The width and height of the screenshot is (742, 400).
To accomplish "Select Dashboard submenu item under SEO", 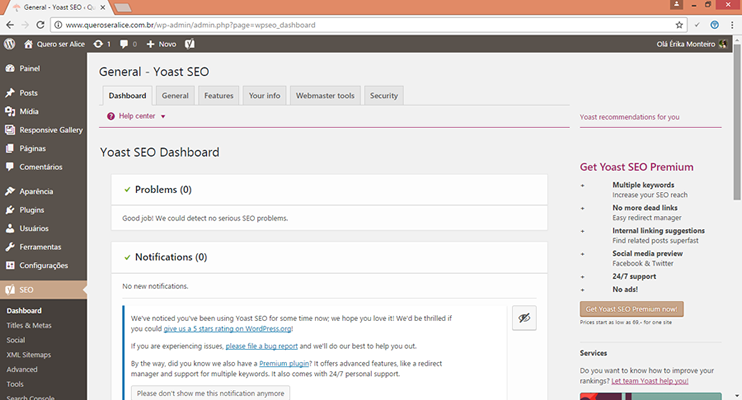I will [24, 311].
